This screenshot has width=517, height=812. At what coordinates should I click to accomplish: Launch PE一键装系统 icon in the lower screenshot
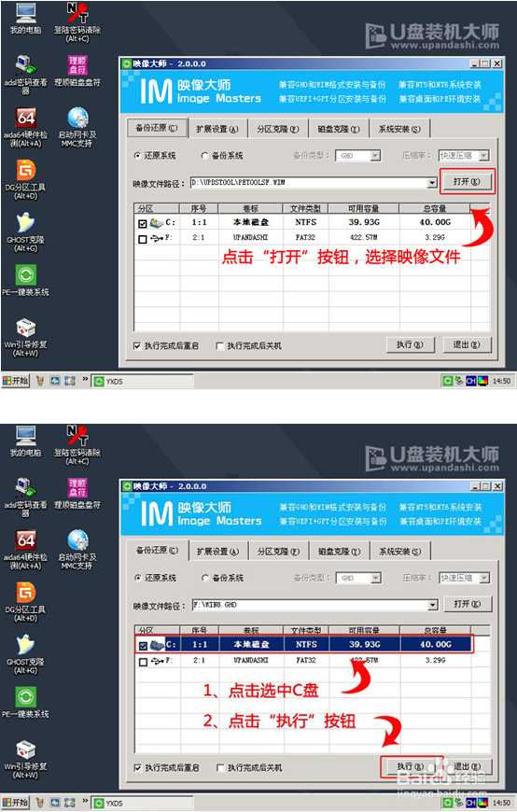(25, 703)
